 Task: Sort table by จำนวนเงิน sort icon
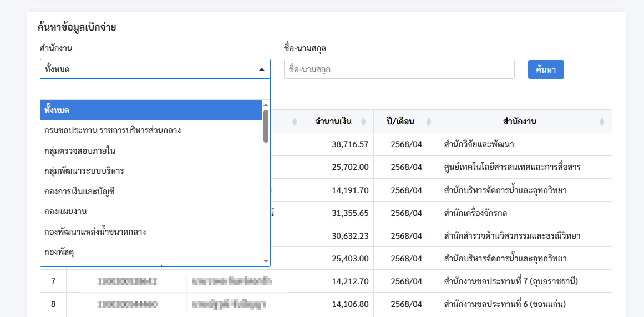pyautogui.click(x=363, y=122)
